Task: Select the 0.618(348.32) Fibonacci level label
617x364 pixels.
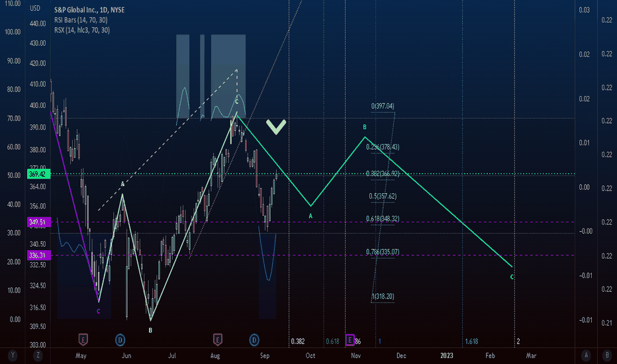Action: [383, 219]
